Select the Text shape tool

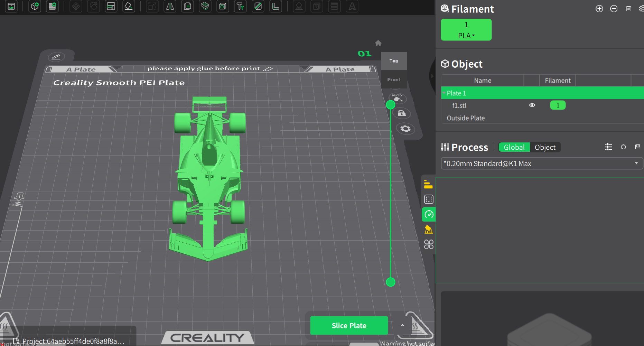pyautogui.click(x=240, y=7)
